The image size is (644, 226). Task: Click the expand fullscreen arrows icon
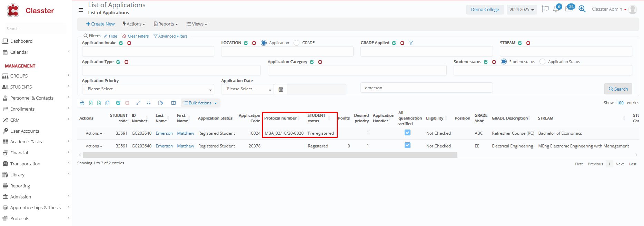tap(138, 103)
